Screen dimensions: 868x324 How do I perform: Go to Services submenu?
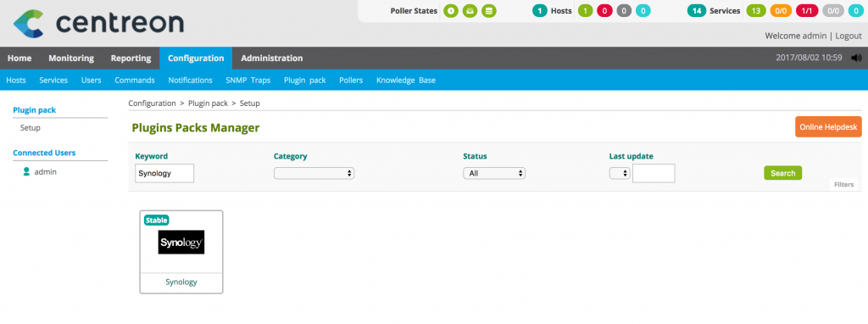coord(53,81)
